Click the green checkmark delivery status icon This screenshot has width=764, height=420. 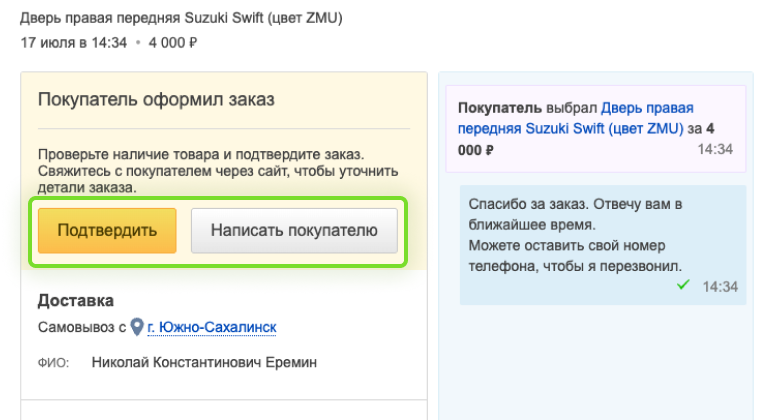coord(683,285)
